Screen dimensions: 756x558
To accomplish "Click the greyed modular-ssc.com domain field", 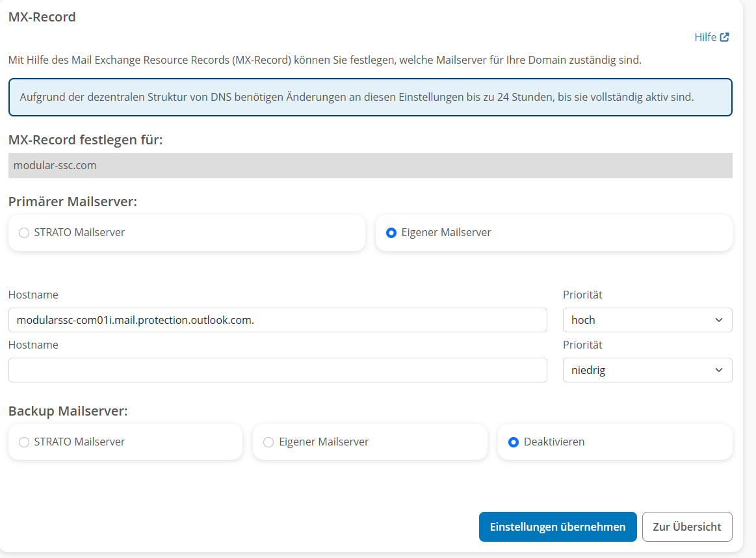I will [370, 166].
